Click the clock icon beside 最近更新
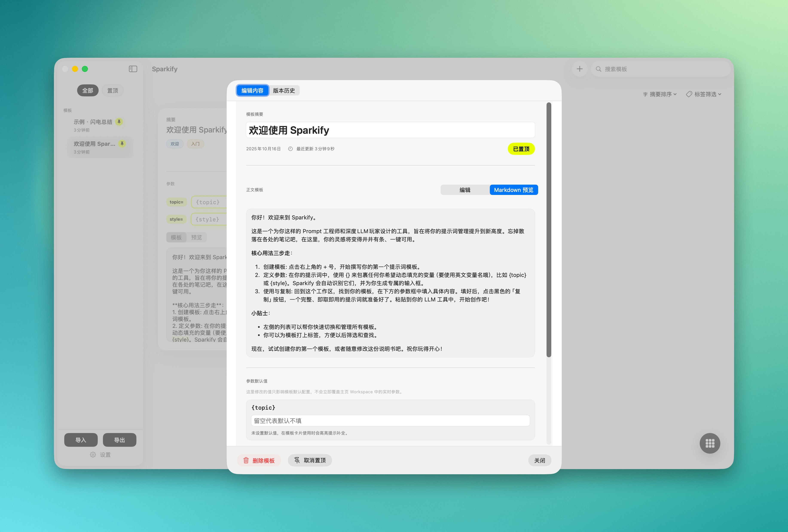 [290, 149]
